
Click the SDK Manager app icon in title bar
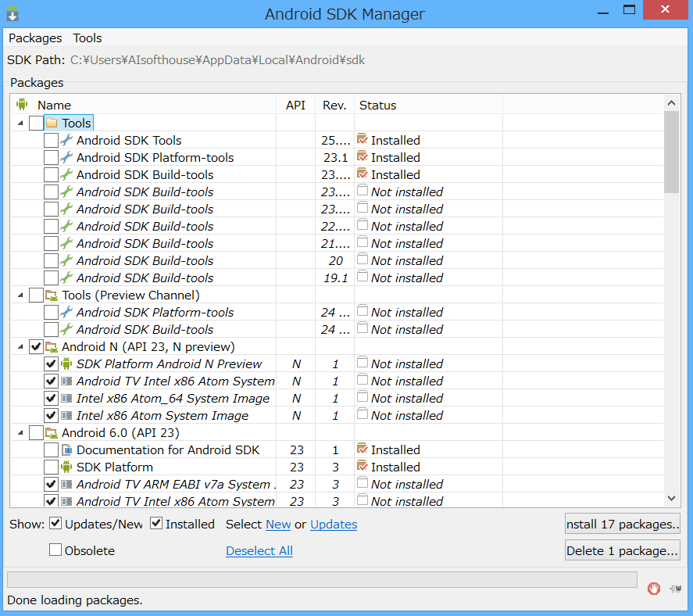(x=13, y=14)
